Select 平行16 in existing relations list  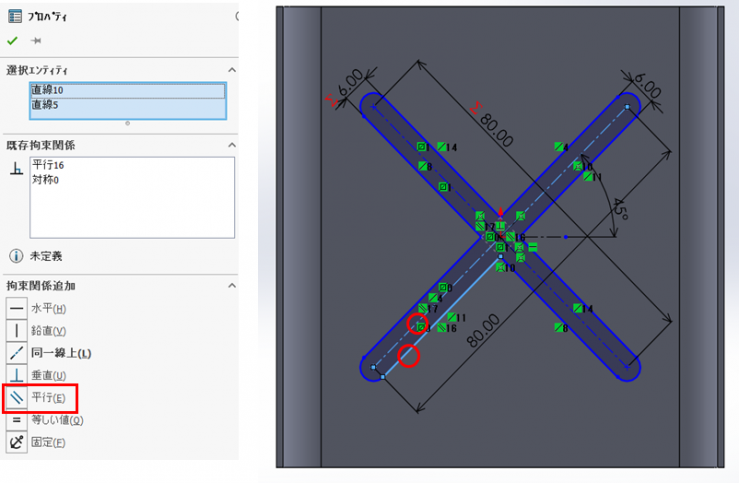coord(48,166)
